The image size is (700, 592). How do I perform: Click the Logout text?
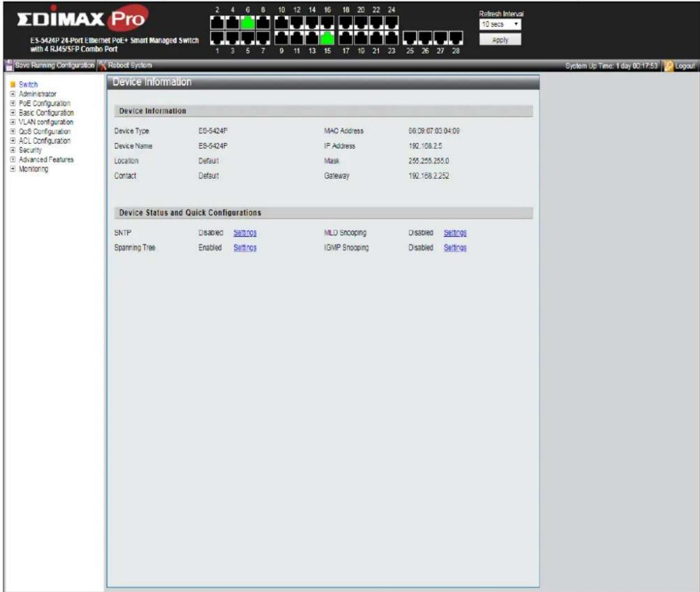pyautogui.click(x=685, y=66)
